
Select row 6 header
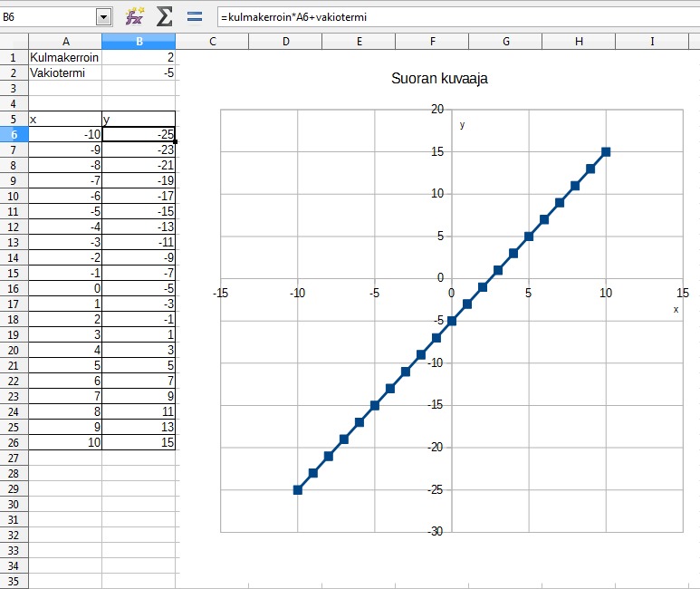click(x=14, y=134)
